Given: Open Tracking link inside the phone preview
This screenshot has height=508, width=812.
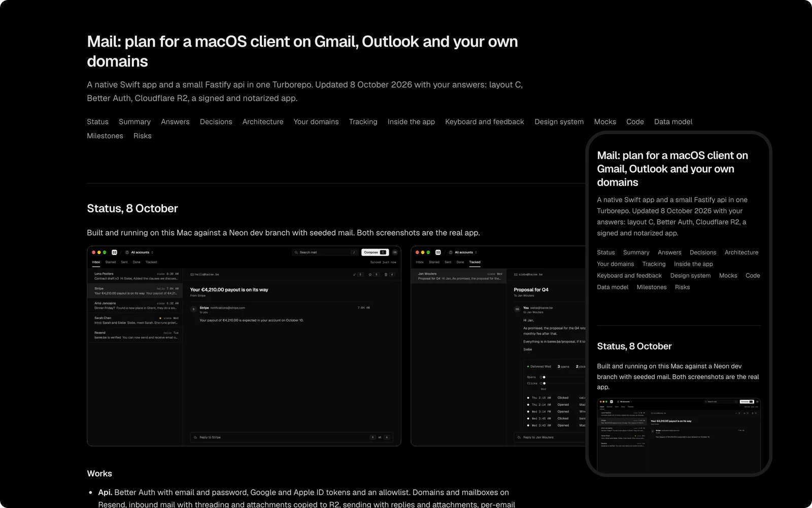Looking at the screenshot, I should (654, 264).
